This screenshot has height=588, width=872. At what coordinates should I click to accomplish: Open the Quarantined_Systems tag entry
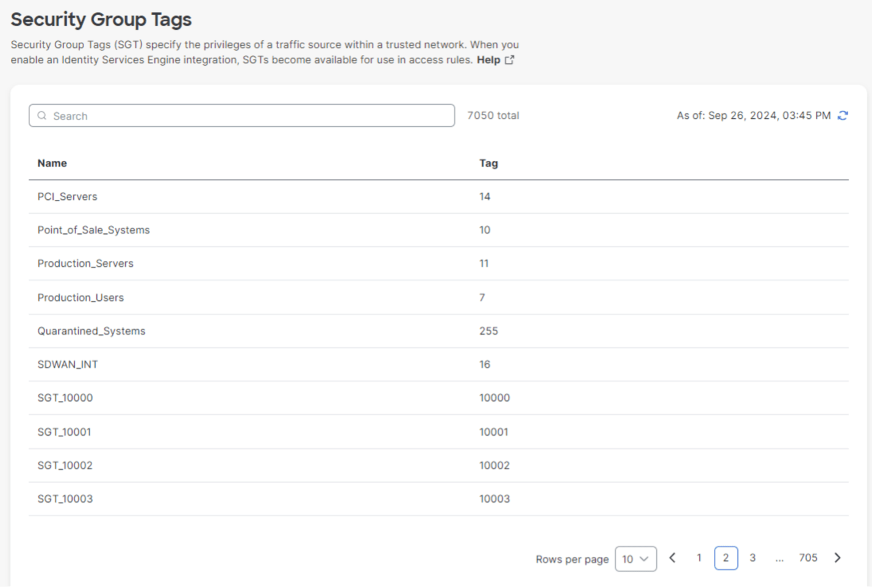[x=91, y=330]
